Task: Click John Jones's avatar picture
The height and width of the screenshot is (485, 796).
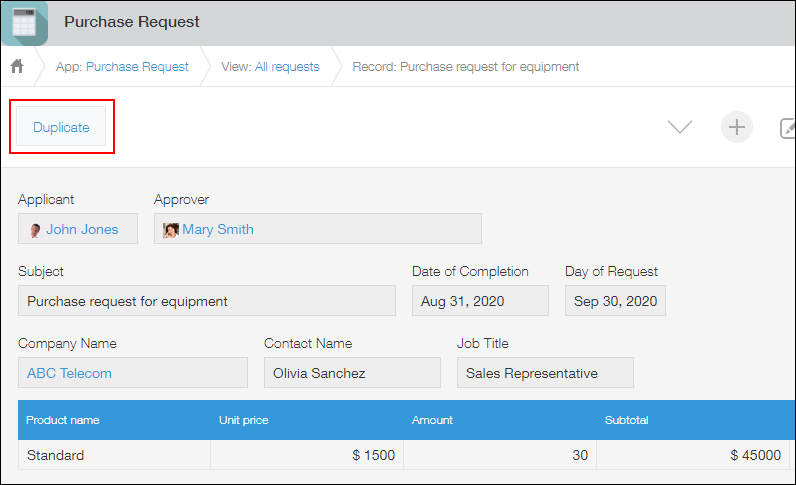Action: (35, 230)
